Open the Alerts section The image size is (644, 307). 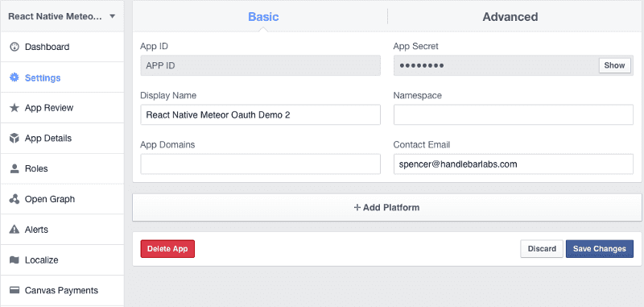pyautogui.click(x=62, y=230)
